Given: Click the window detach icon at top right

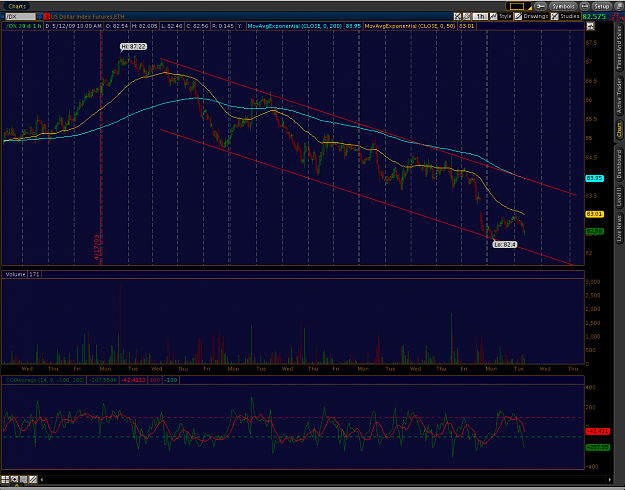Looking at the screenshot, I should (x=620, y=6).
